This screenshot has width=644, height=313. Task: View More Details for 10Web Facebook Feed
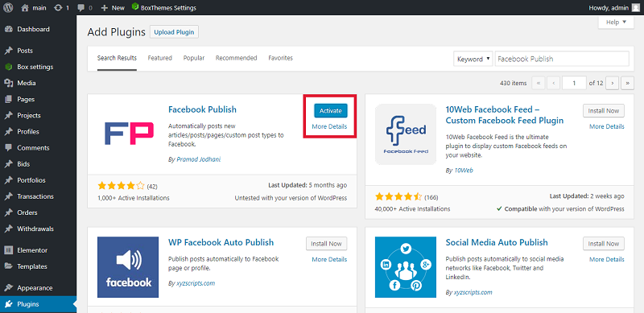click(x=607, y=126)
